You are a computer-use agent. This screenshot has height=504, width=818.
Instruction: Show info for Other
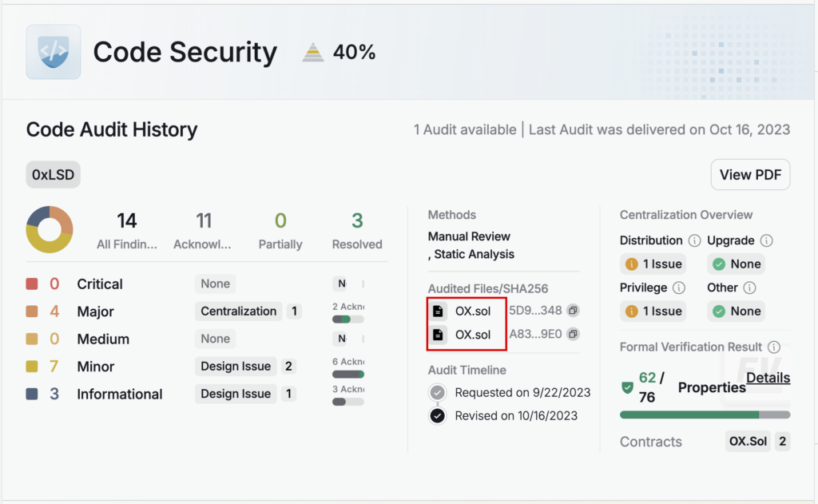tap(749, 288)
